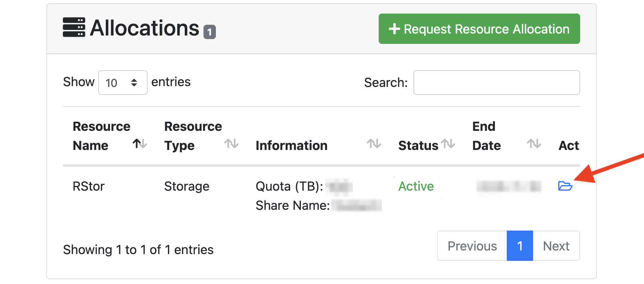Image resolution: width=644 pixels, height=284 pixels.
Task: Click the Request Resource Allocation button
Action: coord(479,29)
